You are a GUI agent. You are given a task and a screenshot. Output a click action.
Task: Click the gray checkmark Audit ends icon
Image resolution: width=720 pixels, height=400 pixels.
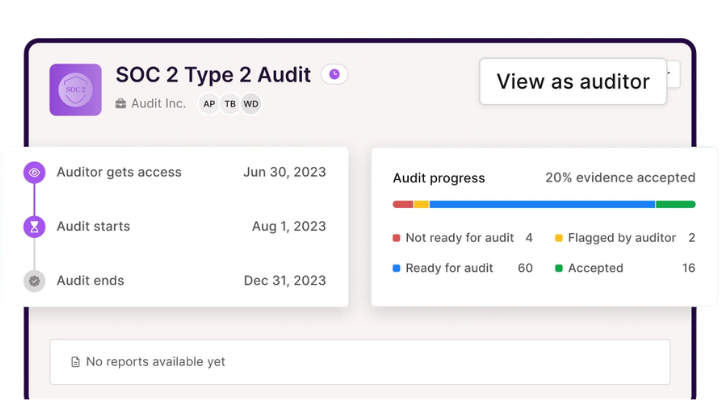click(35, 281)
